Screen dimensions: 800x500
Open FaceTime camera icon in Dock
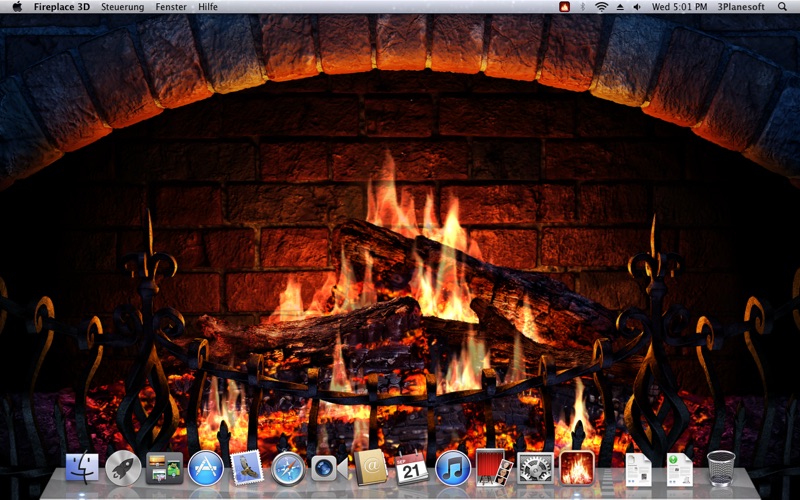pos(329,468)
